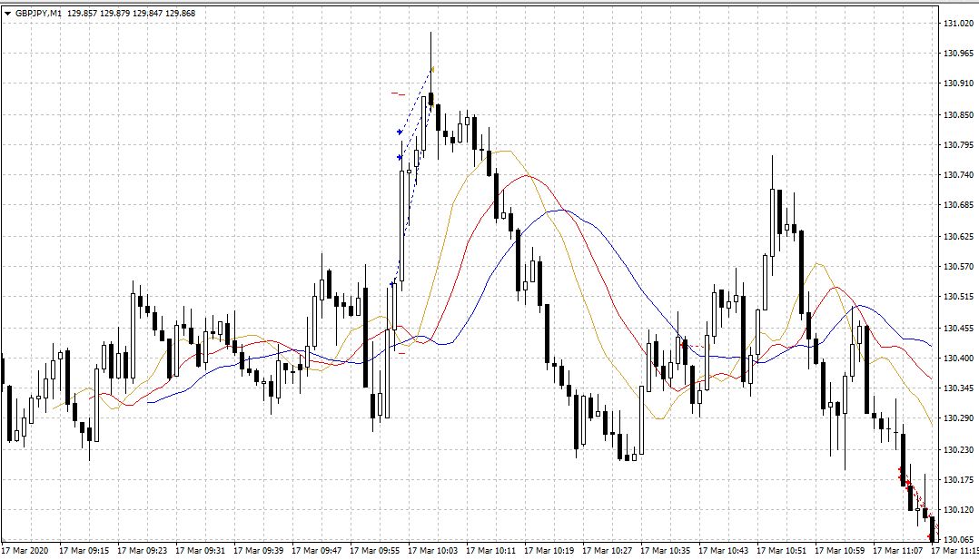The width and height of the screenshot is (979, 560).
Task: Select the time label 17 Mar 09:23
Action: click(x=142, y=551)
